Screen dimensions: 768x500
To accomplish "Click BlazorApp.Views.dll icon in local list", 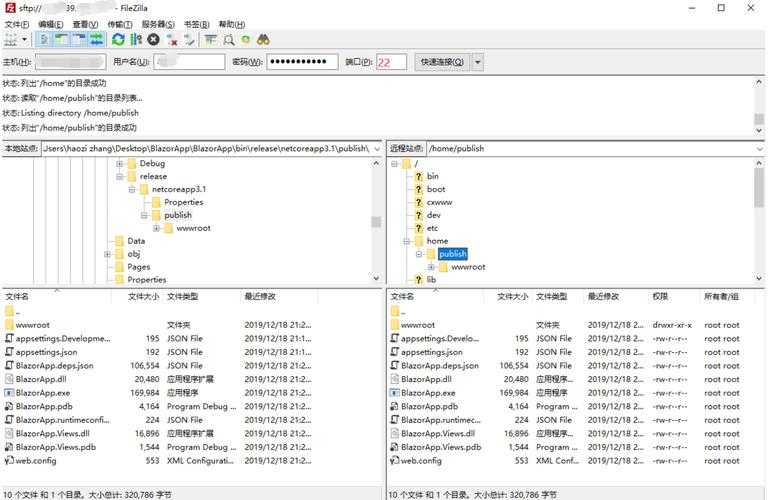I will (x=9, y=433).
